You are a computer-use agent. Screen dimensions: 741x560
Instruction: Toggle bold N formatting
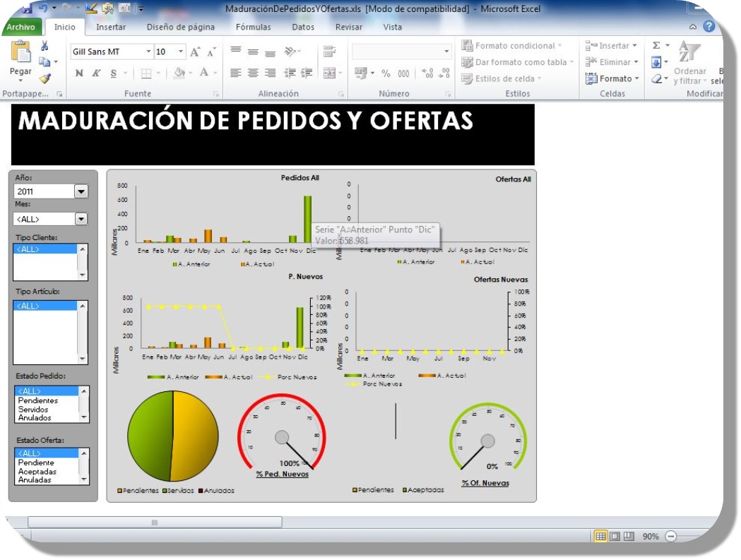(x=79, y=73)
